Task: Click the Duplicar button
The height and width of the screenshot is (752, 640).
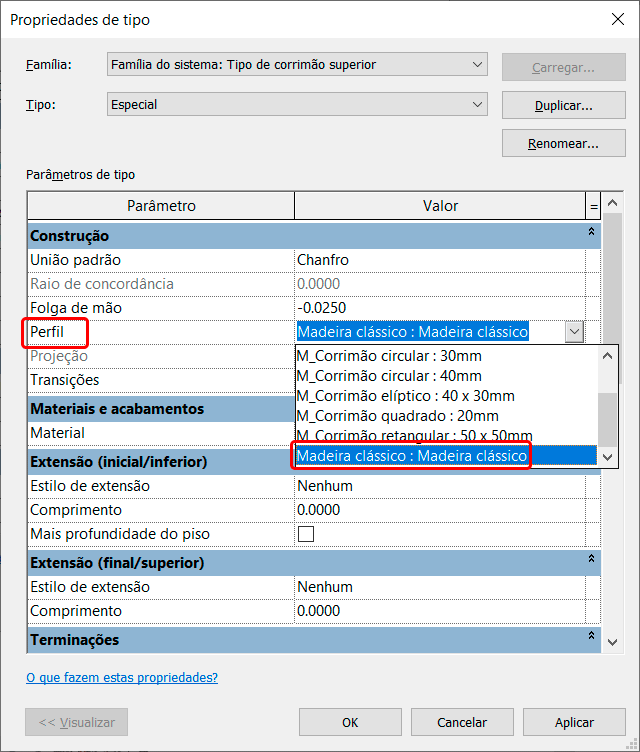Action: pyautogui.click(x=563, y=105)
